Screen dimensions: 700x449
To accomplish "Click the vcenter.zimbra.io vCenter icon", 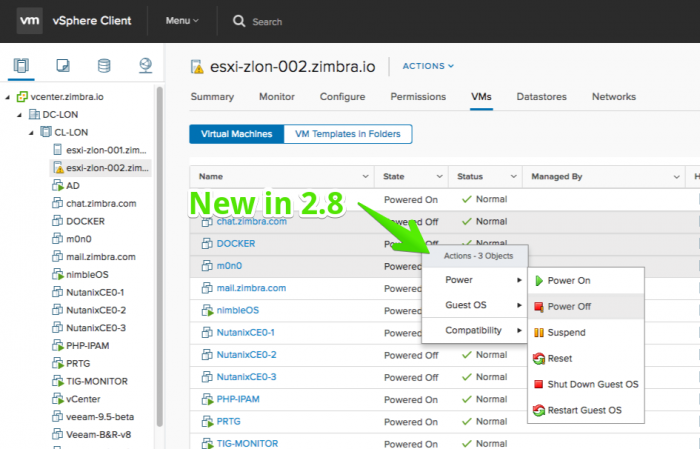I will 22,97.
